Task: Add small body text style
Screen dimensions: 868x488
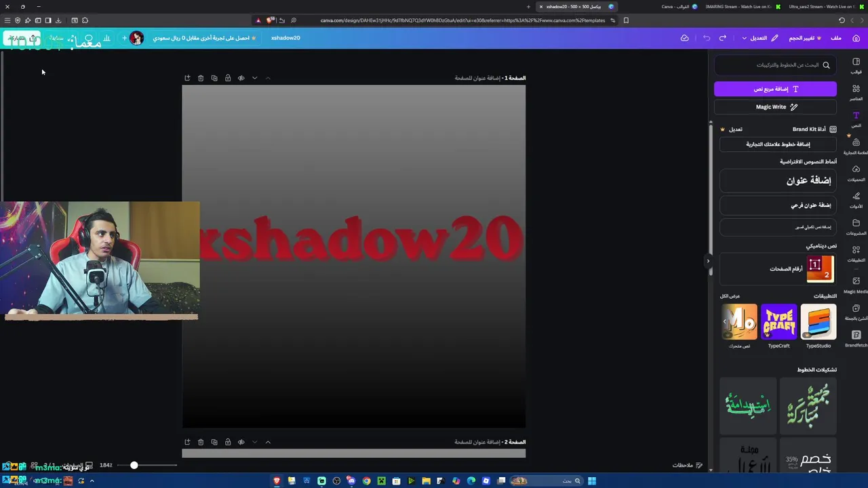Action: click(x=777, y=227)
